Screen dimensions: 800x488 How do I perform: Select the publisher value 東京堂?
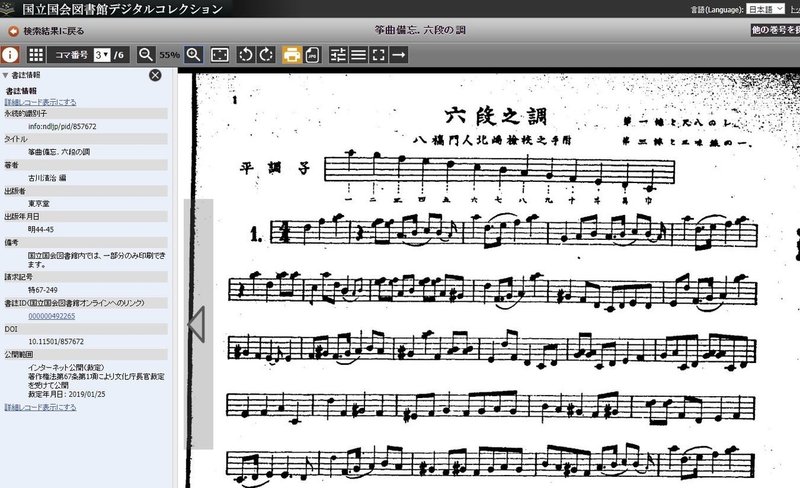39,204
